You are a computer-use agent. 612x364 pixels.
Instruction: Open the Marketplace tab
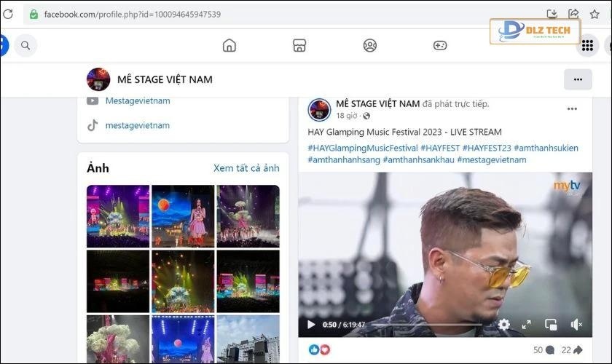click(x=299, y=46)
